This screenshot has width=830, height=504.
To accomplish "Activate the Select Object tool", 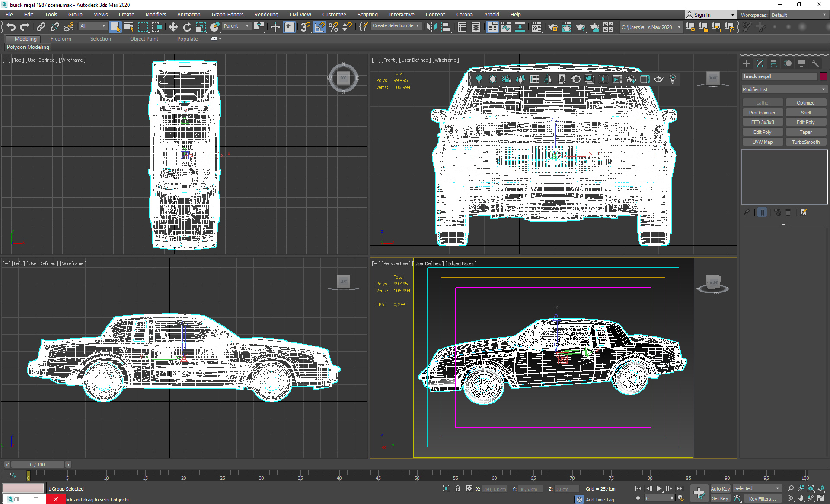I will pos(115,27).
